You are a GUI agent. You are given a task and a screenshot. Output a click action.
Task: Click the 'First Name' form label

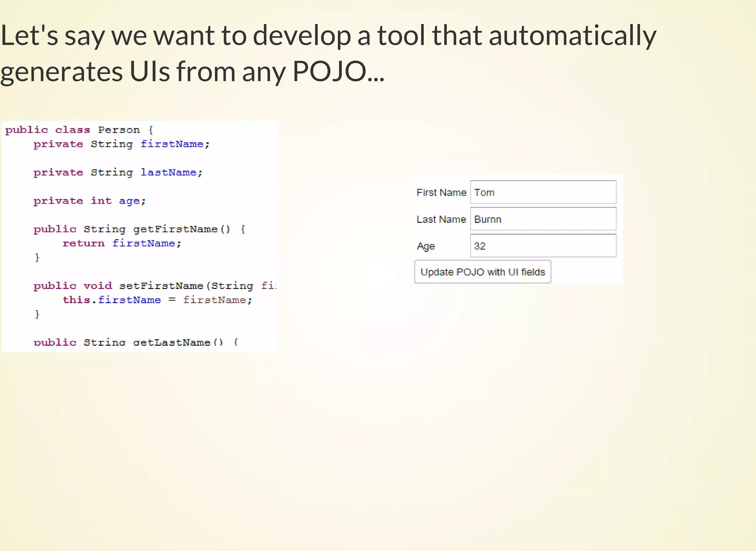(x=441, y=193)
